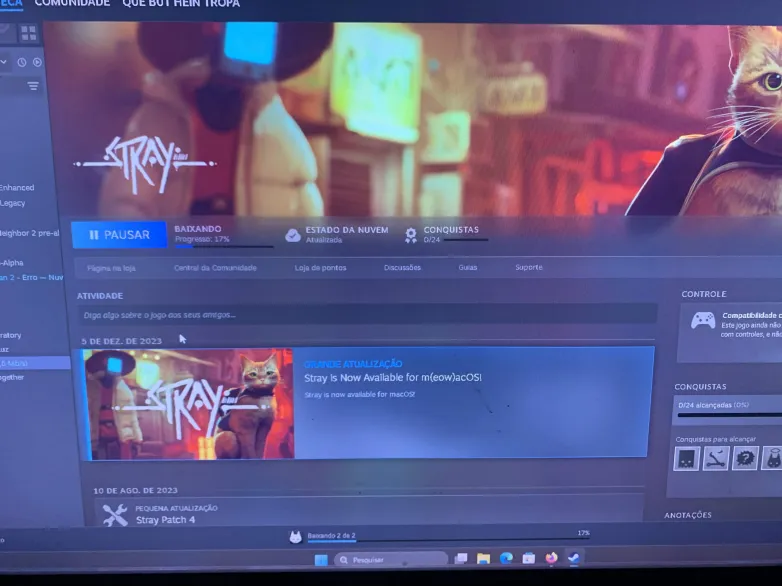The width and height of the screenshot is (782, 586).
Task: Click the cloud status icon
Action: click(x=293, y=235)
